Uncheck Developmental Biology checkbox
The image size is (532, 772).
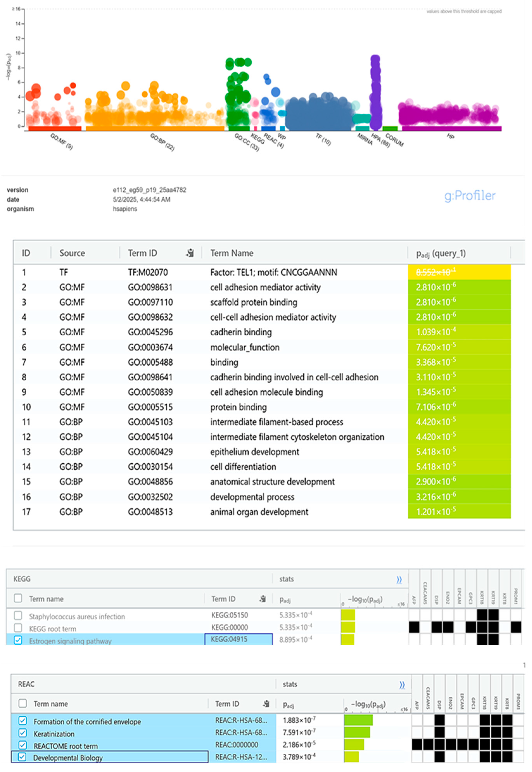[22, 757]
